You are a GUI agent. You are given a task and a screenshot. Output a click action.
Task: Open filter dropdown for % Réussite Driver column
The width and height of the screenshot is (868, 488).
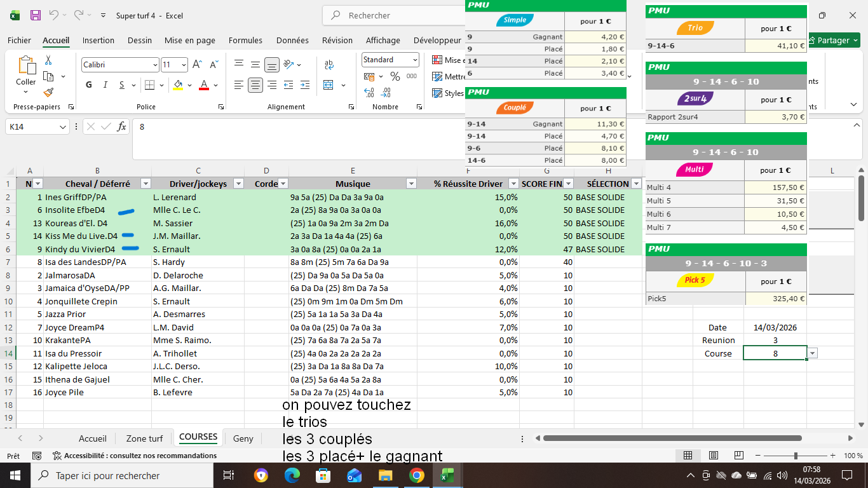tap(513, 184)
